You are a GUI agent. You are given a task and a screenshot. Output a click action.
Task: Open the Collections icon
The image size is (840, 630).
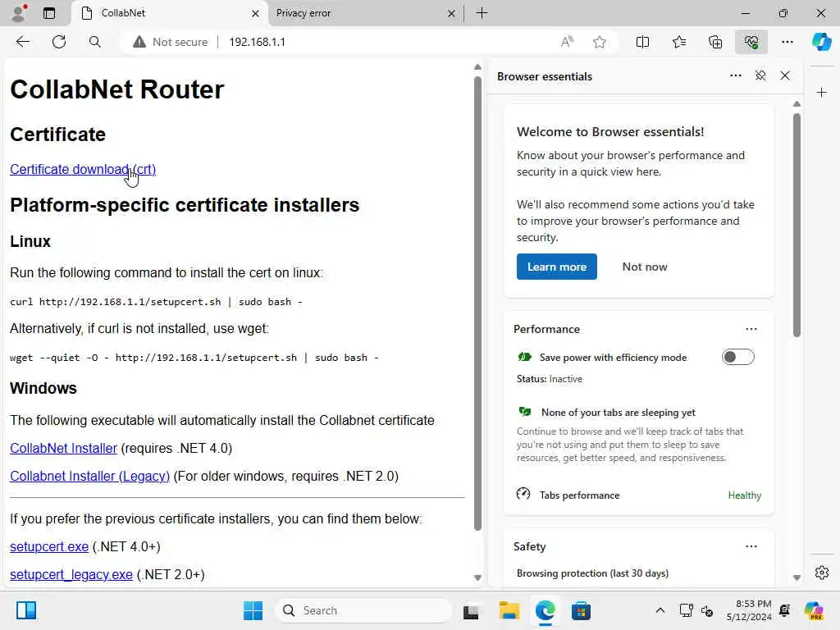tap(715, 42)
